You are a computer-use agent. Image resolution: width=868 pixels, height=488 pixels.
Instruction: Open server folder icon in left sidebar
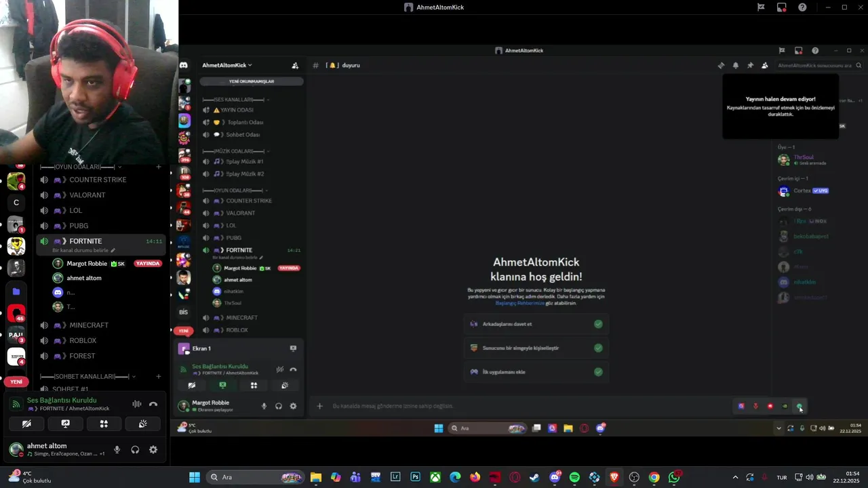[16, 291]
